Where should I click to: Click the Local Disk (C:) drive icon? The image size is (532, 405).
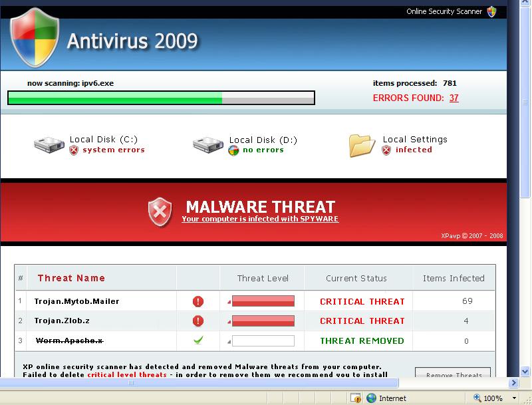(x=49, y=145)
